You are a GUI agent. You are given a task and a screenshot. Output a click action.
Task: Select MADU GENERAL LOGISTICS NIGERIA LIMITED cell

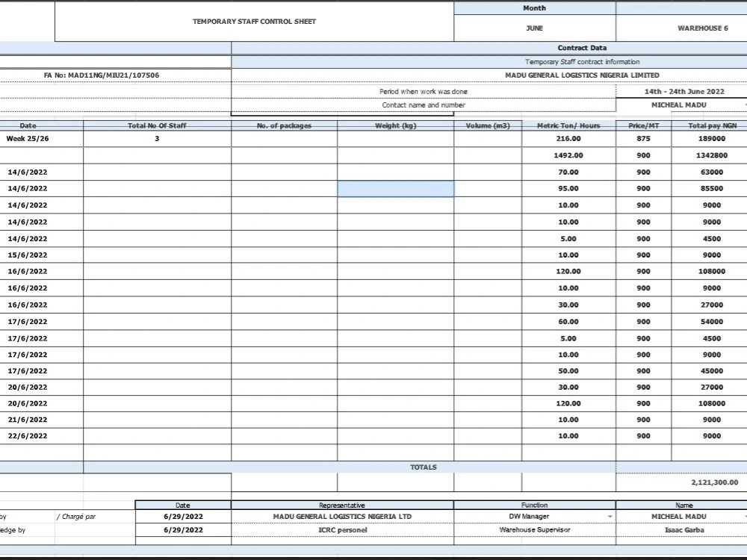[489, 75]
